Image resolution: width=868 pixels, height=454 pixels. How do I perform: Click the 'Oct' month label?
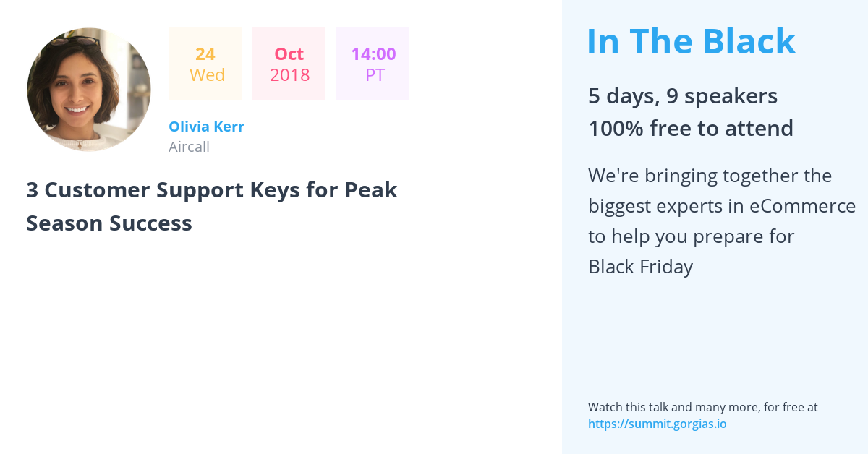tap(289, 54)
